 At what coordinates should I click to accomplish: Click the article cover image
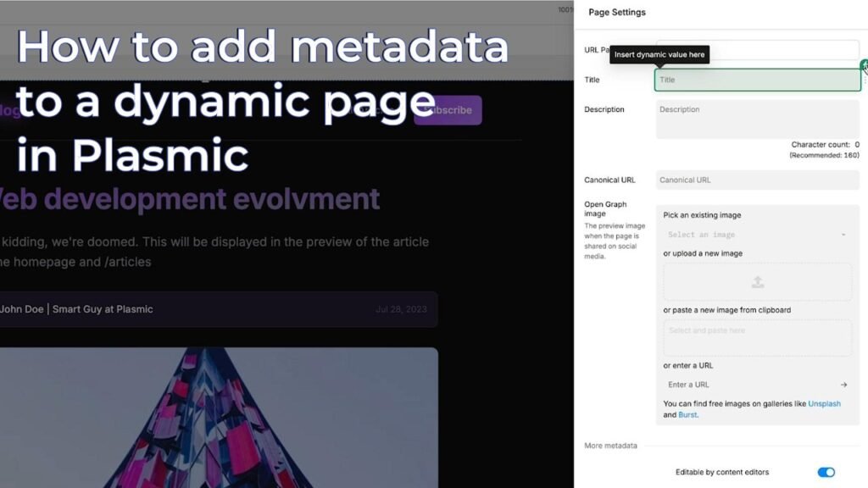220,418
